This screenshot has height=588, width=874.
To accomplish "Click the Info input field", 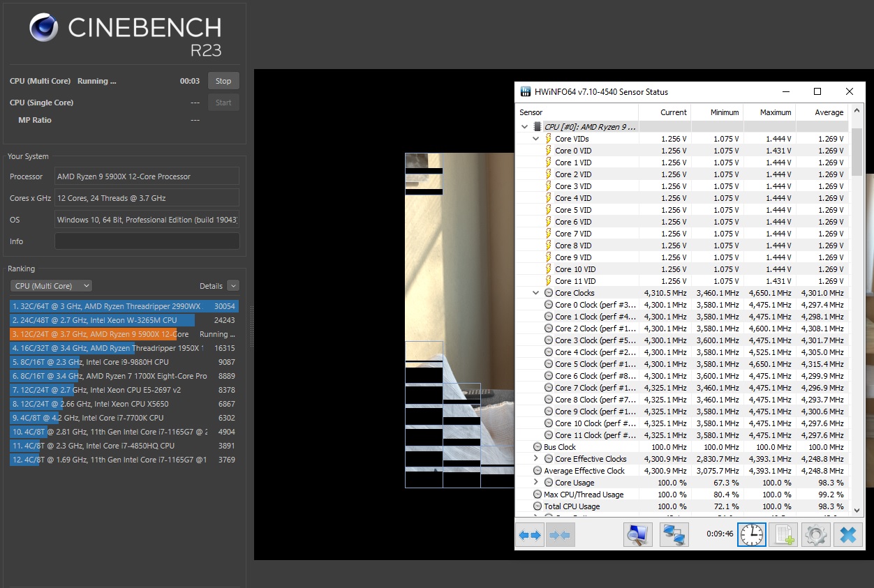I will pyautogui.click(x=147, y=241).
